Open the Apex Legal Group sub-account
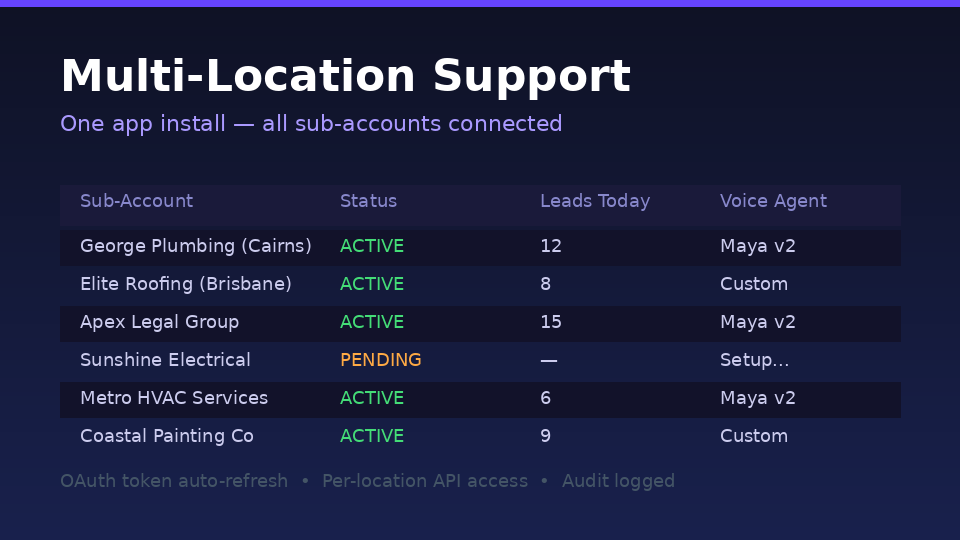Image resolution: width=960 pixels, height=540 pixels. click(x=159, y=322)
